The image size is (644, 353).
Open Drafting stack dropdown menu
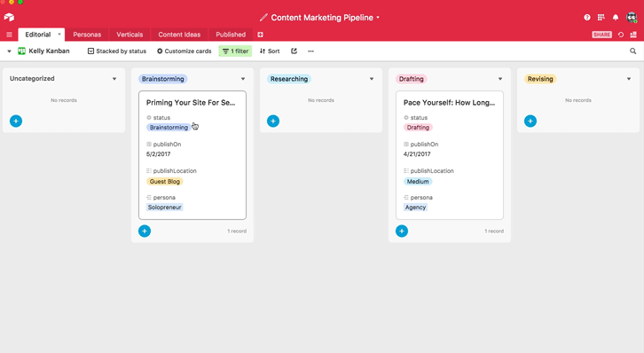pyautogui.click(x=500, y=79)
